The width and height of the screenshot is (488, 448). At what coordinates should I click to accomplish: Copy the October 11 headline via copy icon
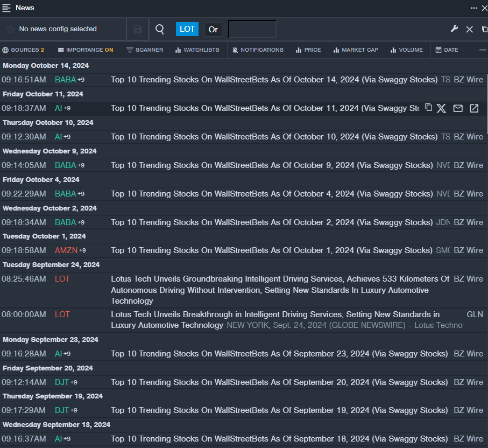click(428, 108)
